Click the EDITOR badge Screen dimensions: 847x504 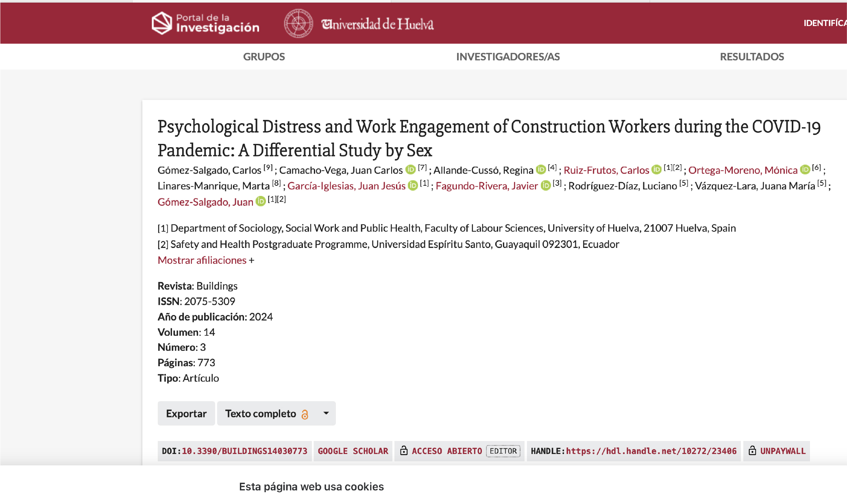coord(503,451)
